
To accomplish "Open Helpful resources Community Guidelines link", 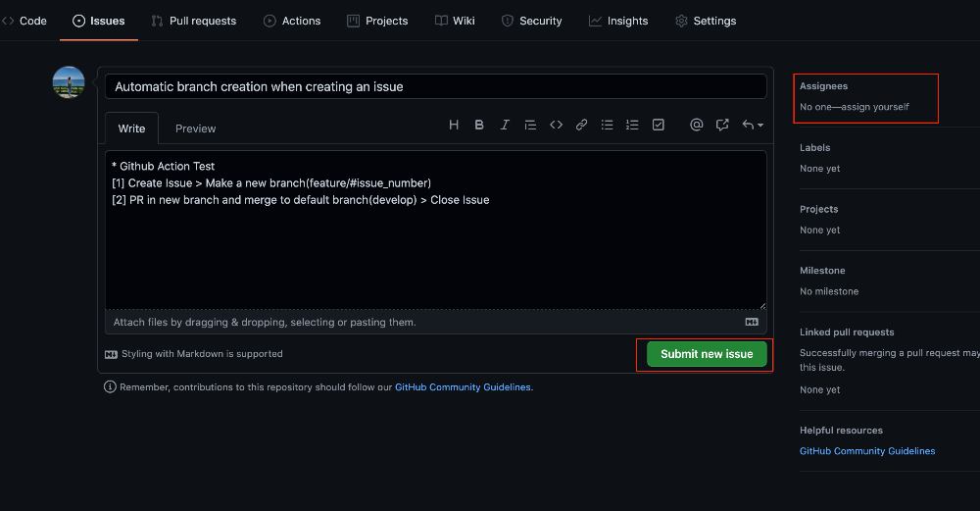I will [867, 451].
